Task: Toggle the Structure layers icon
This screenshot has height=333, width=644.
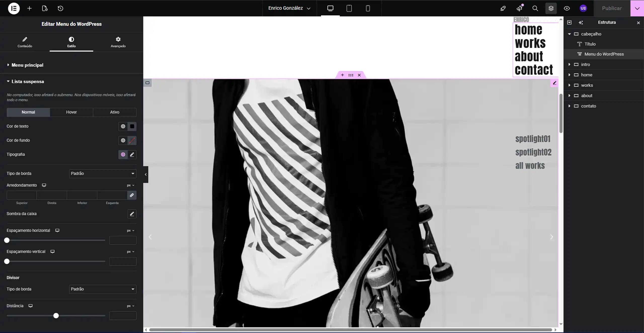Action: [551, 8]
